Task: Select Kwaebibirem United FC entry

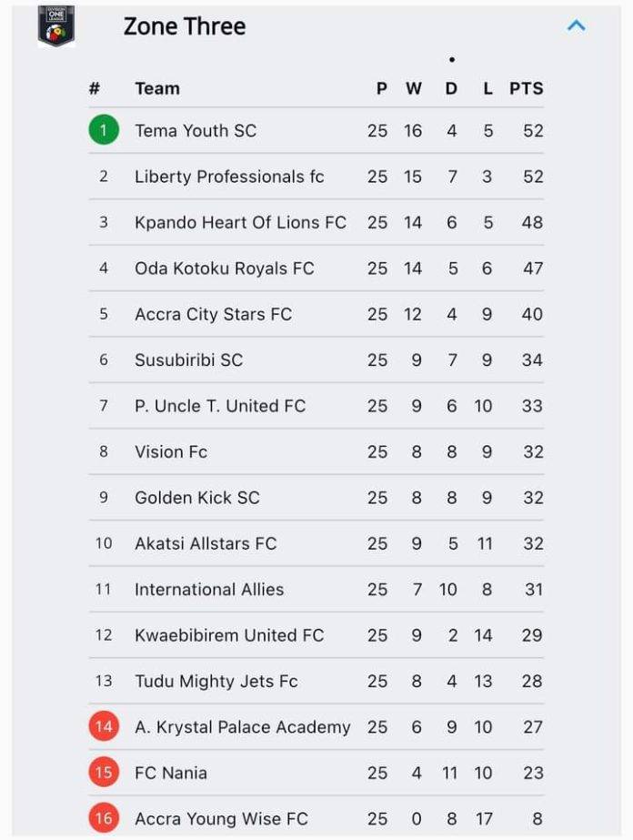Action: (229, 635)
